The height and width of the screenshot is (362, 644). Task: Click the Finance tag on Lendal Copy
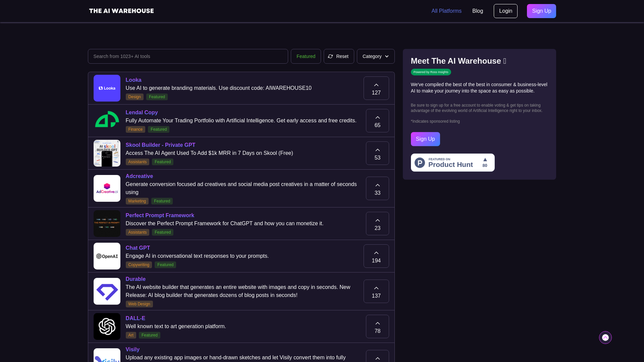[135, 130]
